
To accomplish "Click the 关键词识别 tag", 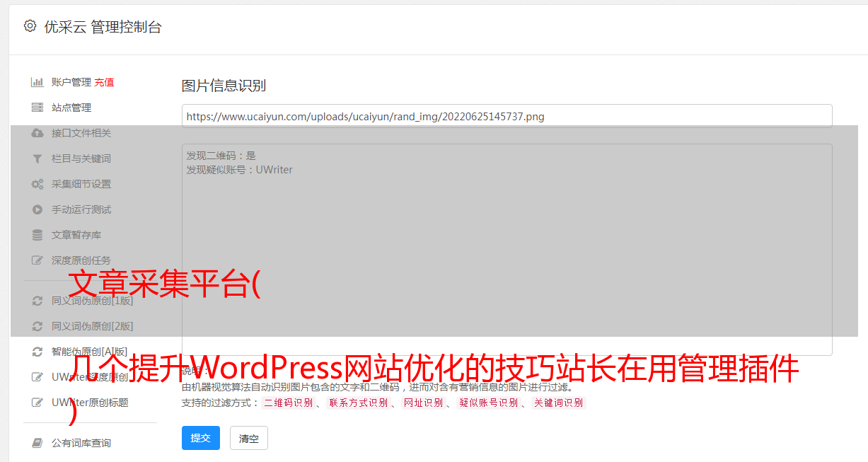I will [559, 403].
